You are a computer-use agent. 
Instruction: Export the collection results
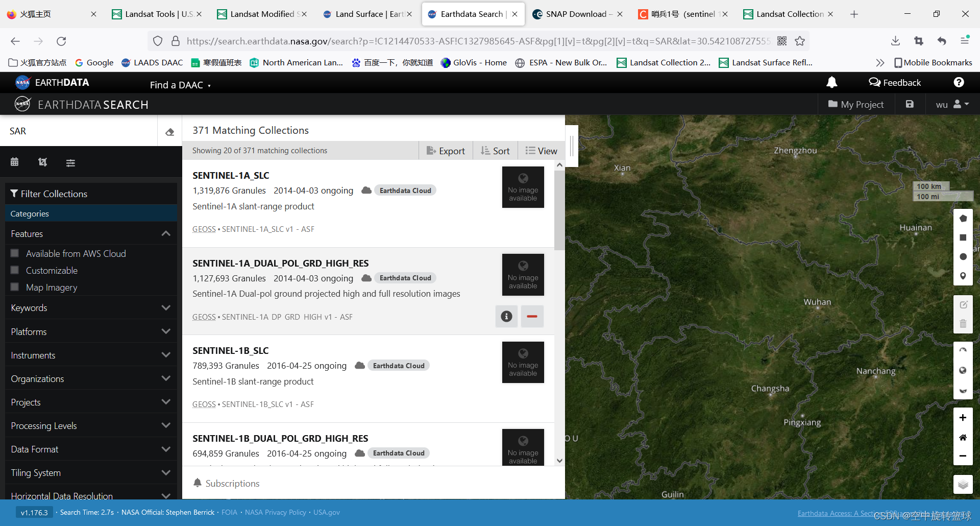[446, 151]
